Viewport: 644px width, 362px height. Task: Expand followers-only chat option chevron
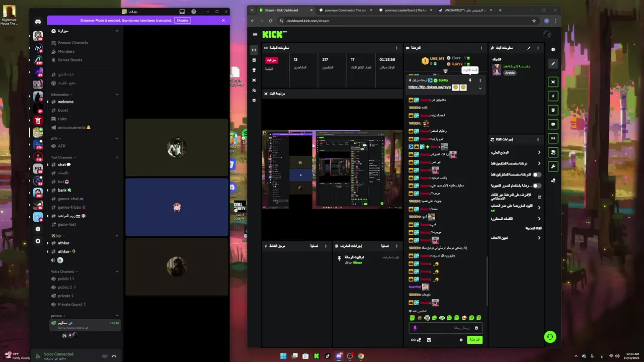(x=539, y=163)
